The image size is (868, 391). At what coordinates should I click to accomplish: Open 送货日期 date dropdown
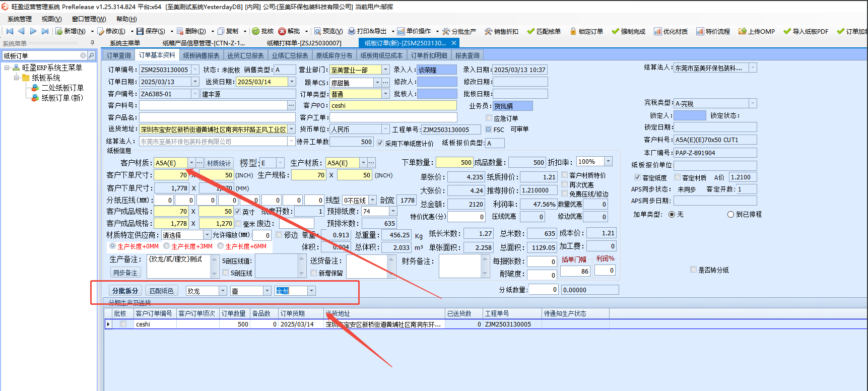[x=292, y=82]
